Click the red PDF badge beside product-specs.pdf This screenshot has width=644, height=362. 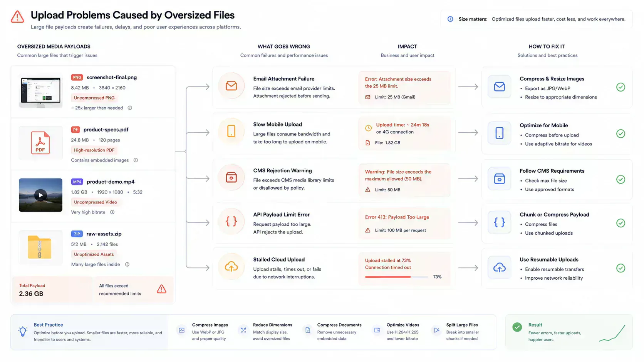(75, 130)
